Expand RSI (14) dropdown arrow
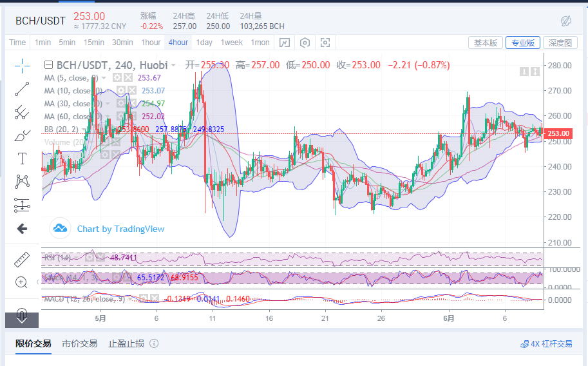Viewport: 588px width, 366px height. 76,258
